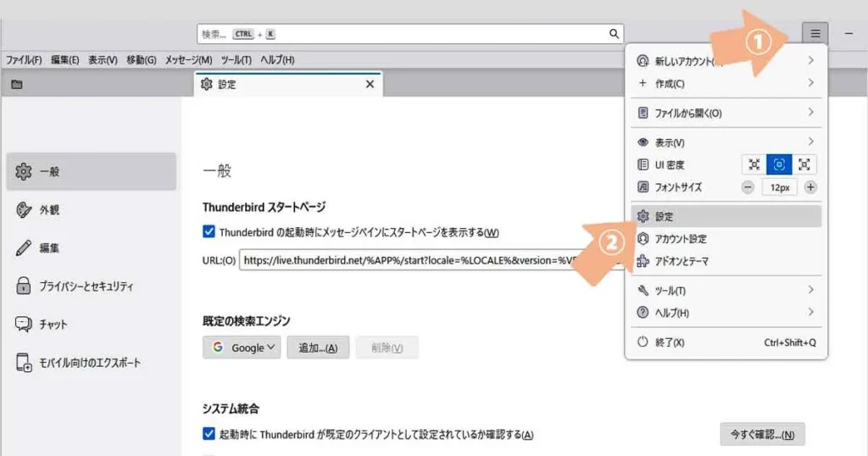This screenshot has height=456, width=868.
Task: Click the アドオンとテーマ puzzle icon
Action: coord(643,261)
